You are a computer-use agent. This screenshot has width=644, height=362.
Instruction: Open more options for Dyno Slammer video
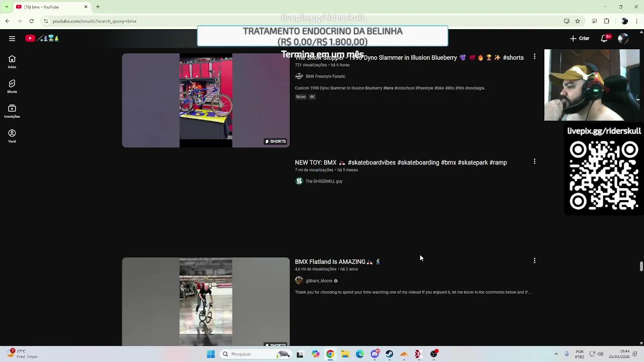[x=534, y=57]
